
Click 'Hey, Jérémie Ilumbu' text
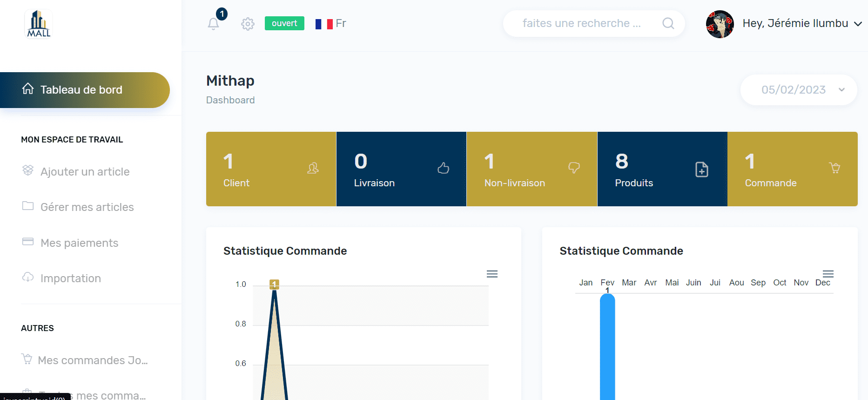(x=795, y=23)
